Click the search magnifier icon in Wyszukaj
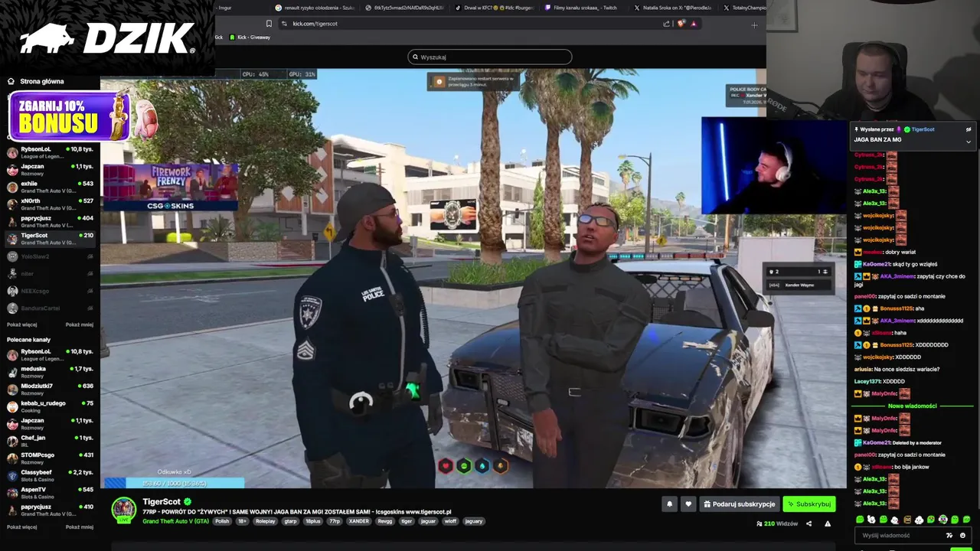This screenshot has width=980, height=551. pos(415,57)
